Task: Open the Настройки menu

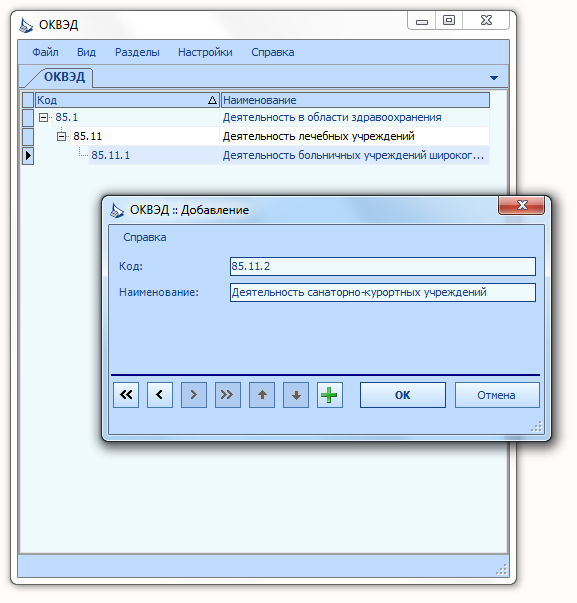Action: pyautogui.click(x=205, y=52)
